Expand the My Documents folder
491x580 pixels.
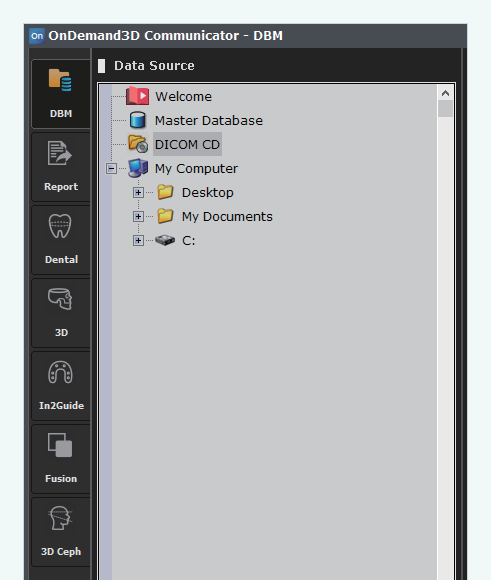[x=138, y=216]
